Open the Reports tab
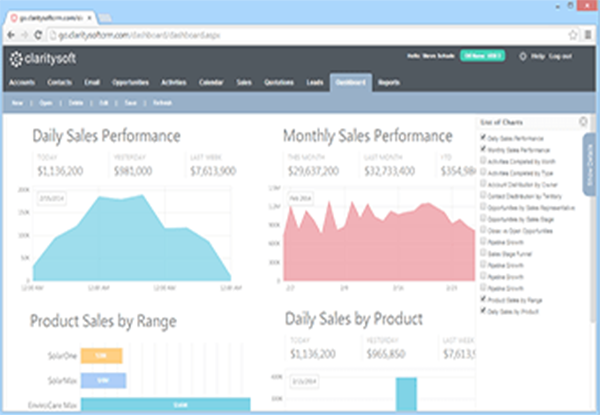 [390, 82]
